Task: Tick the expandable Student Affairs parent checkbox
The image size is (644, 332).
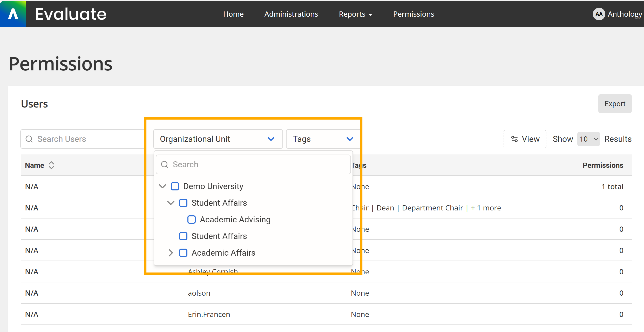Action: click(x=183, y=203)
